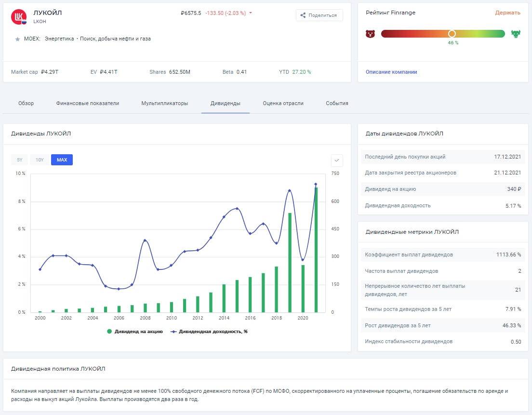Screen dimensions: 532x415
Task: Click the Lukoil company logo icon
Action: [18, 17]
